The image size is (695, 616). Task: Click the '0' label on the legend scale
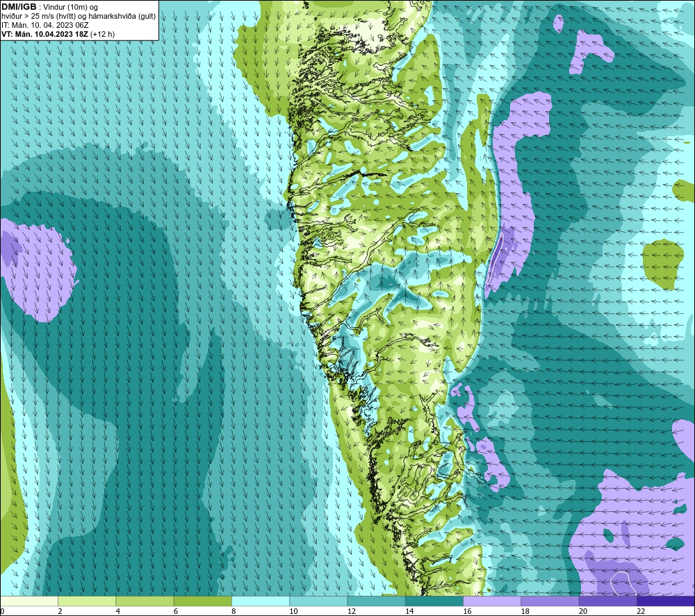2,611
